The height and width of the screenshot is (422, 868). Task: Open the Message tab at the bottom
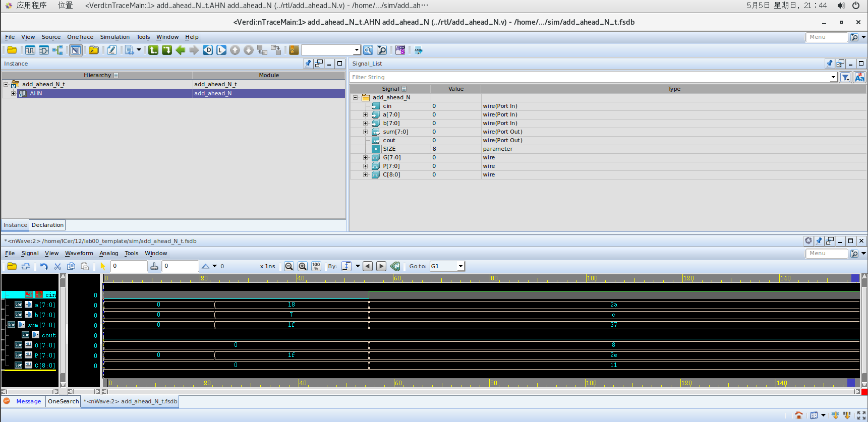click(x=28, y=401)
